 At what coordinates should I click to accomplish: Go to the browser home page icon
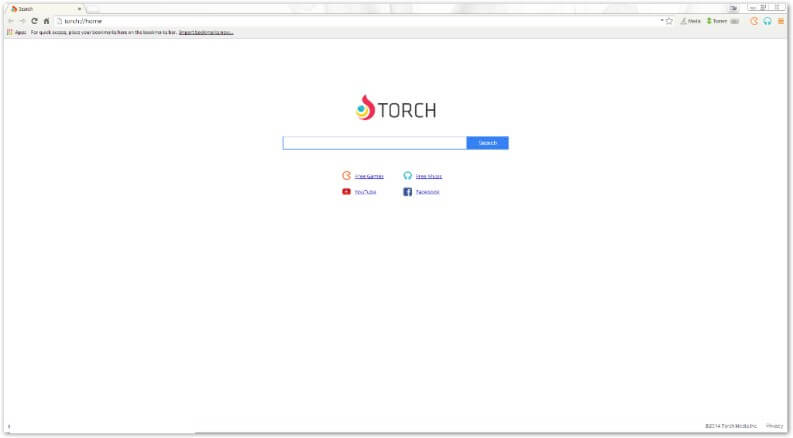click(x=47, y=21)
